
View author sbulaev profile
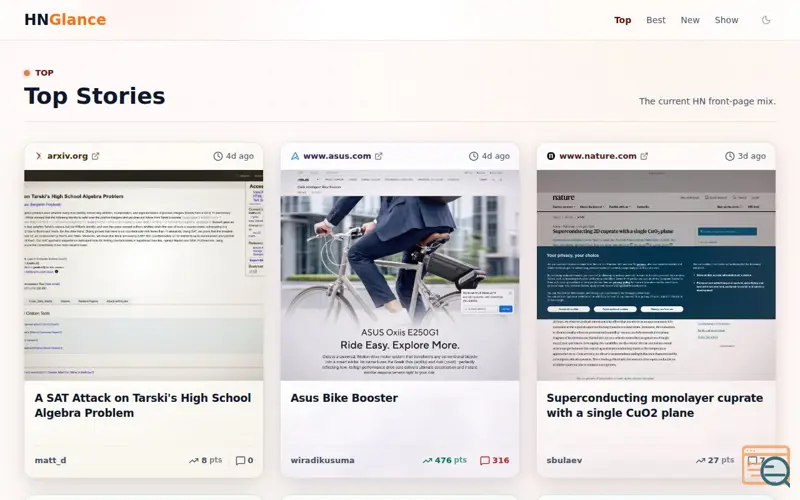(x=564, y=460)
